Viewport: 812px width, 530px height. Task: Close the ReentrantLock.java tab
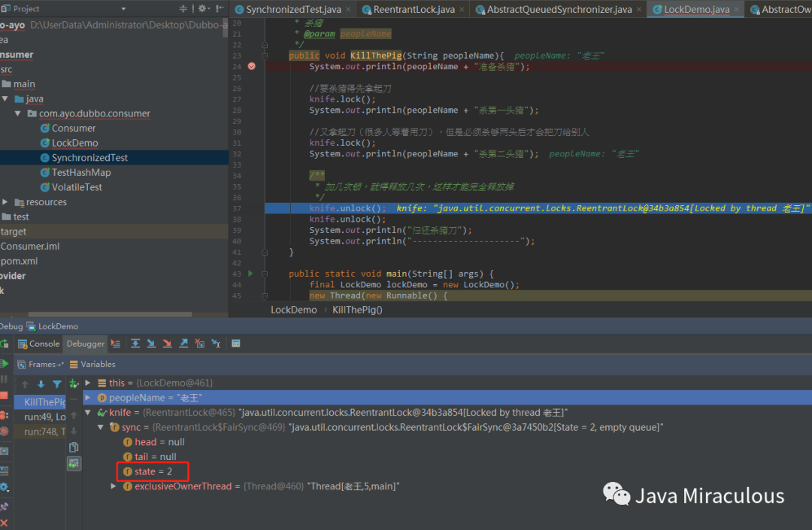coord(462,9)
